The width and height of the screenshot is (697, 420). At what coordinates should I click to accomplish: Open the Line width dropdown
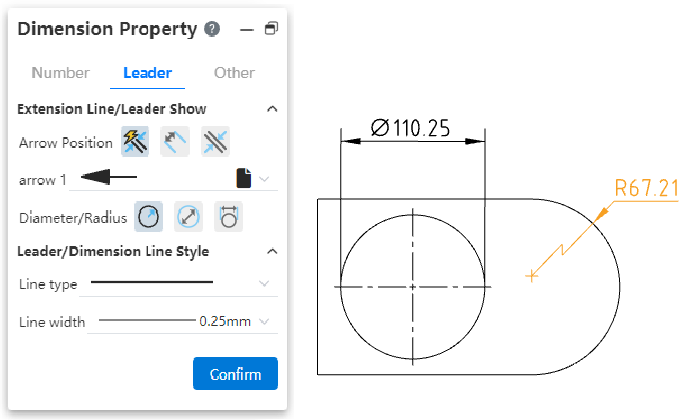click(x=264, y=322)
